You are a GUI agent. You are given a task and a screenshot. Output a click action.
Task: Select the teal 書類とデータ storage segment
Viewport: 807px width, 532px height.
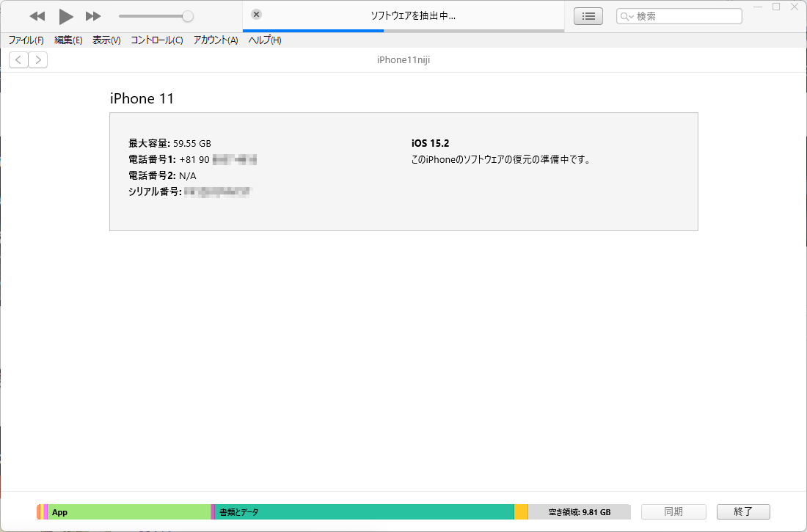tap(364, 512)
